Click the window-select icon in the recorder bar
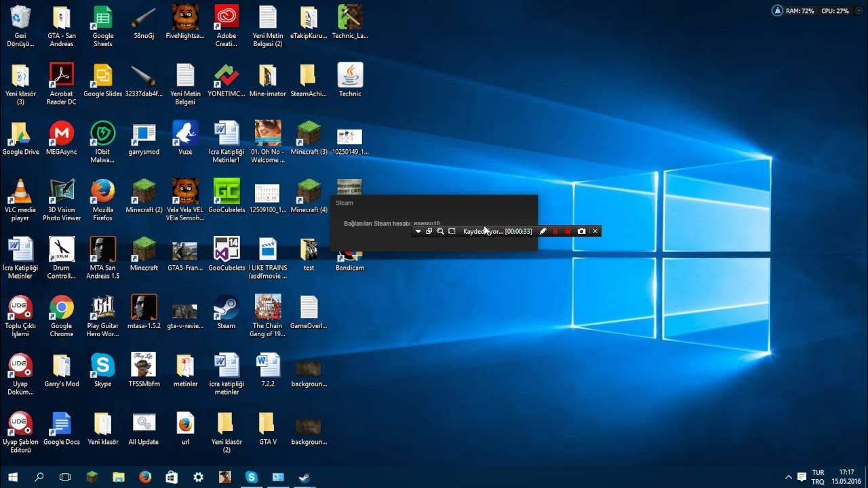The image size is (868, 488). point(429,231)
